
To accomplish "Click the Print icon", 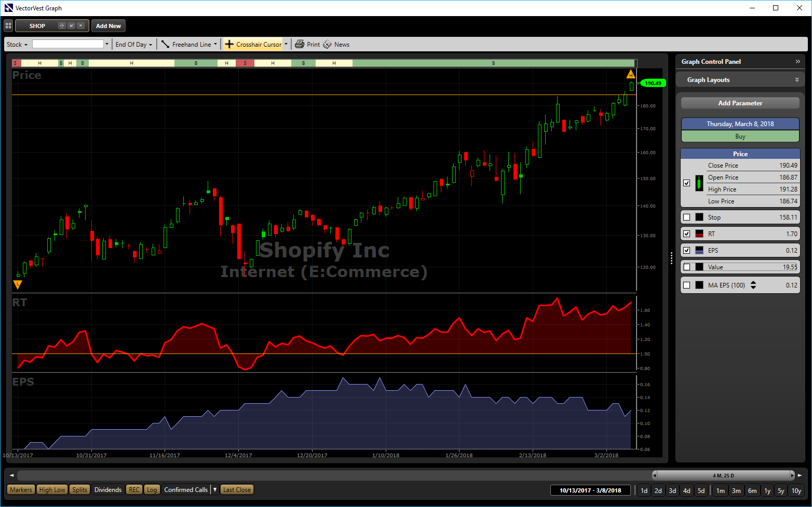I will tap(300, 45).
